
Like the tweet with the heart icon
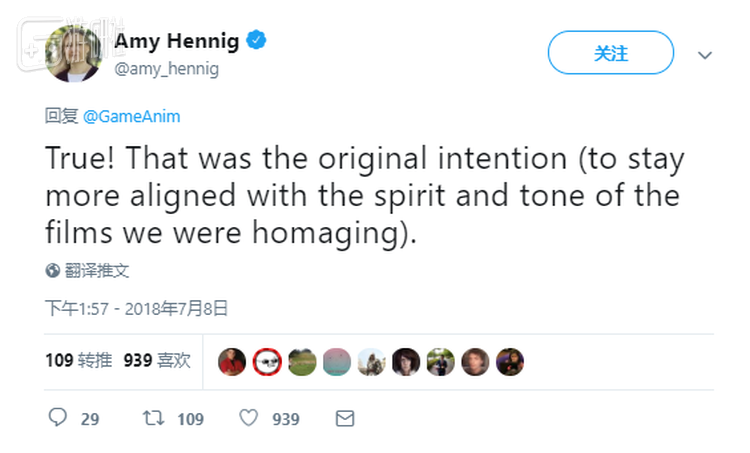pos(248,418)
